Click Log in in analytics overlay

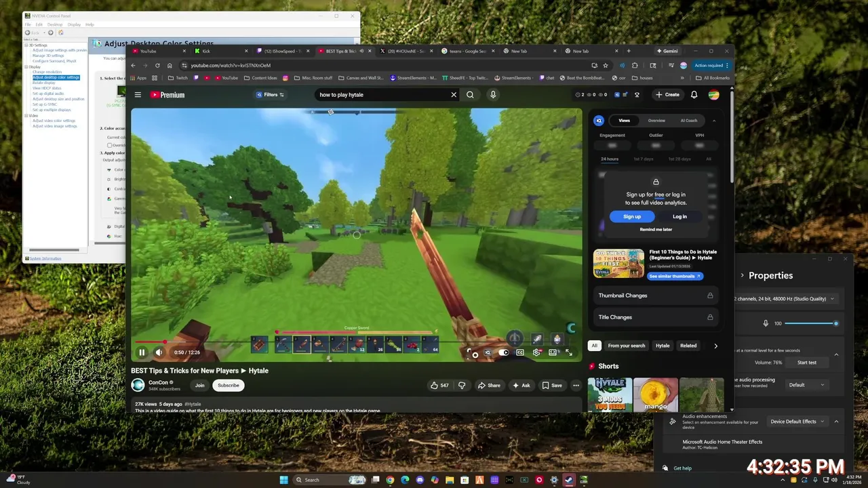pyautogui.click(x=679, y=216)
